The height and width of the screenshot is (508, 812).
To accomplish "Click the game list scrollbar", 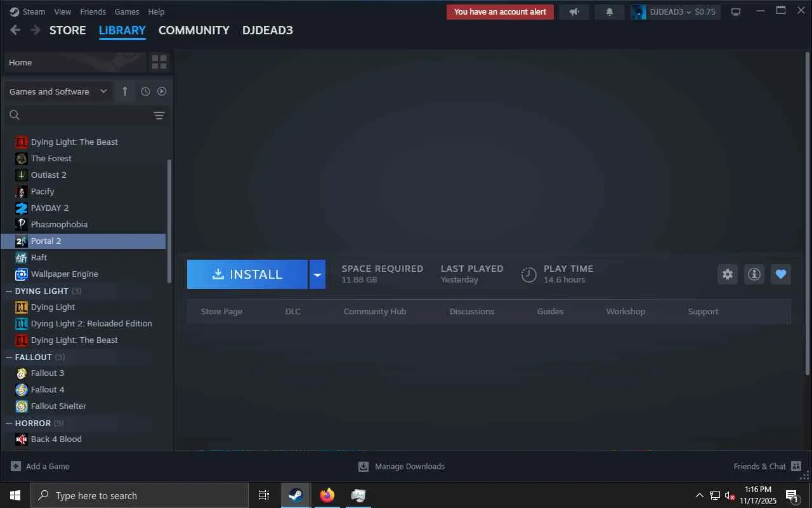I will click(169, 221).
